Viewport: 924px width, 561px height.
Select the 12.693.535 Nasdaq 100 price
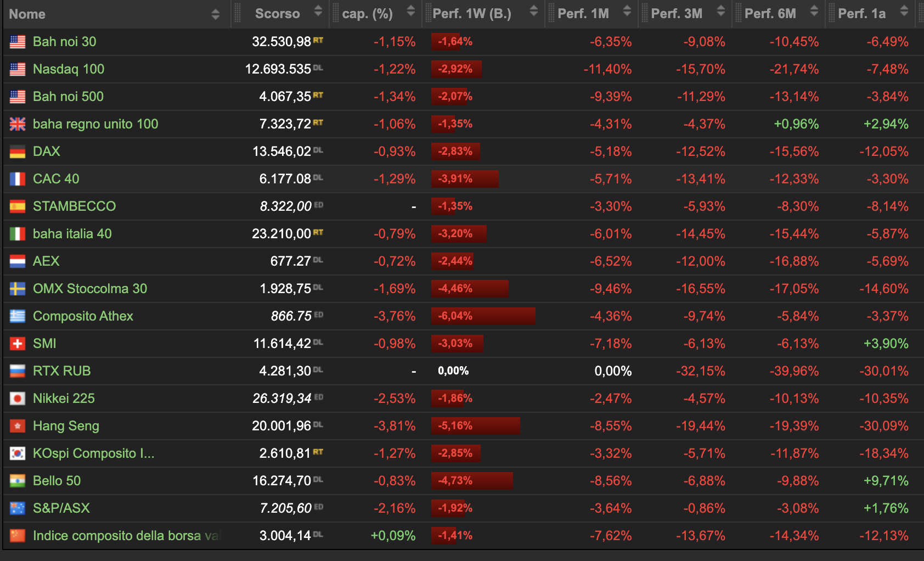[x=278, y=69]
